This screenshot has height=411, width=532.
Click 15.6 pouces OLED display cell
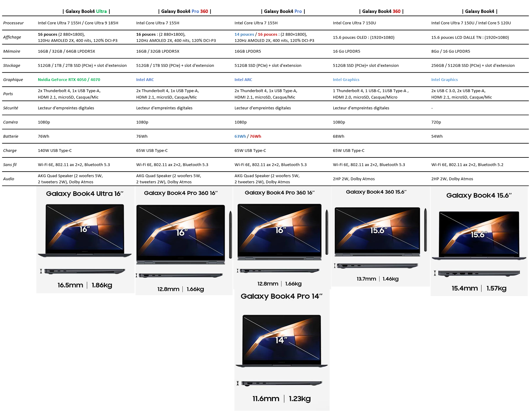click(363, 38)
